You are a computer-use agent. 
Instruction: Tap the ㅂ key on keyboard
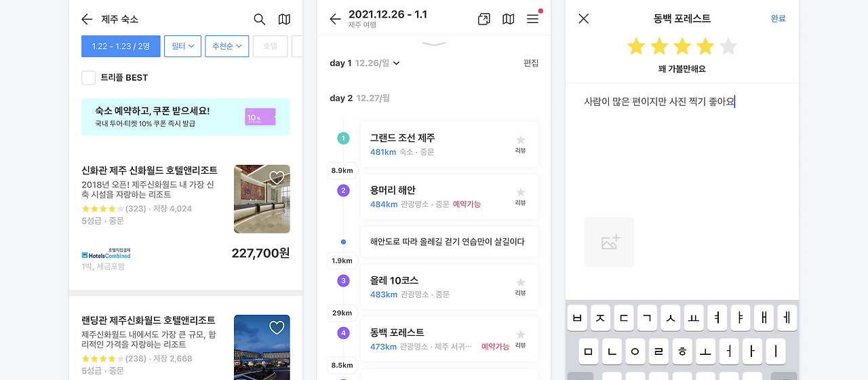click(x=578, y=318)
